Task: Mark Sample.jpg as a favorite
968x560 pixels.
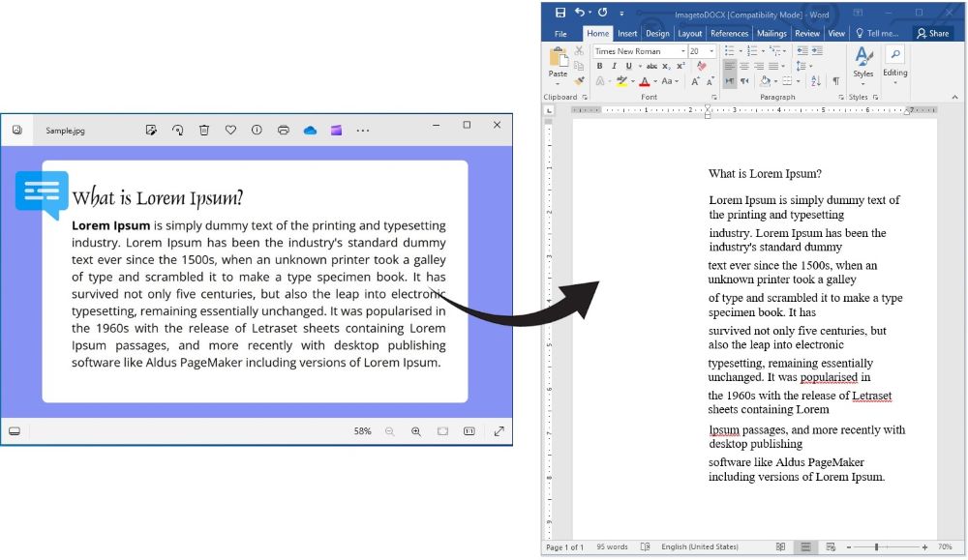Action: click(x=230, y=131)
